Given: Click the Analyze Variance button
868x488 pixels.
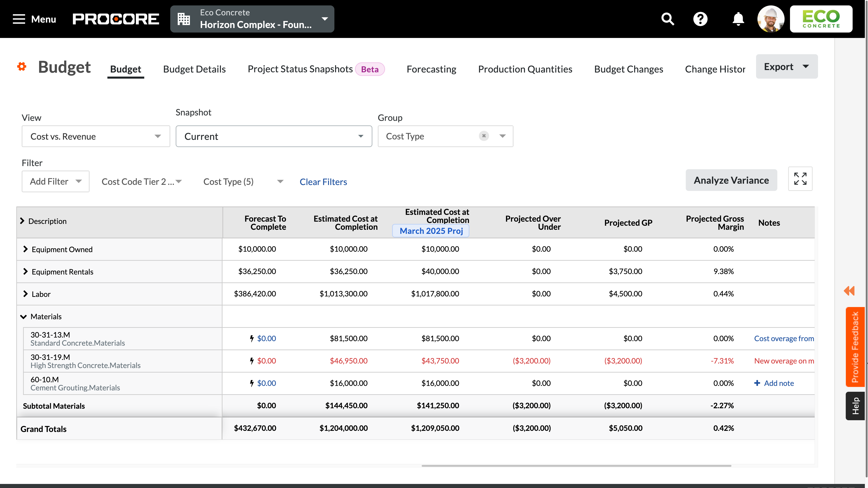Looking at the screenshot, I should 731,180.
